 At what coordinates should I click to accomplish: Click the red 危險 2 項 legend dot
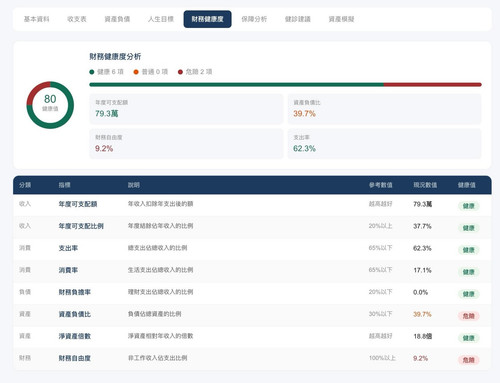pos(180,72)
